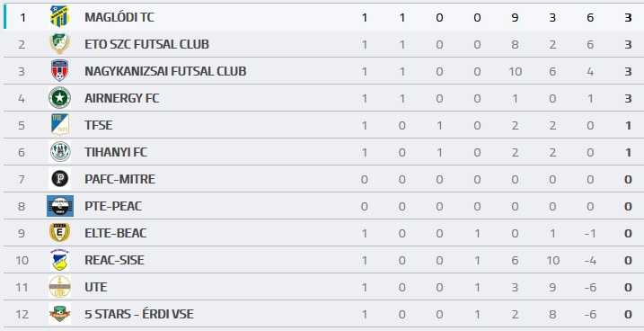This screenshot has height=331, width=644.
Task: Open the UTE anchor emblem
Action: [59, 287]
